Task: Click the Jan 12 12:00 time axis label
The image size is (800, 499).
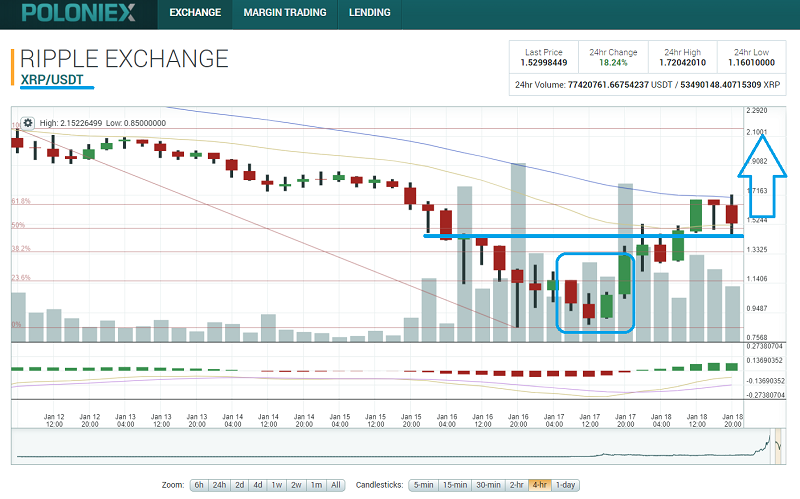Action: tap(54, 420)
